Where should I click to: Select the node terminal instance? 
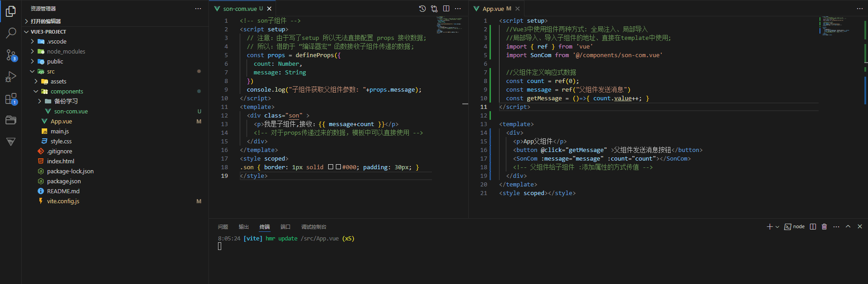click(x=795, y=226)
